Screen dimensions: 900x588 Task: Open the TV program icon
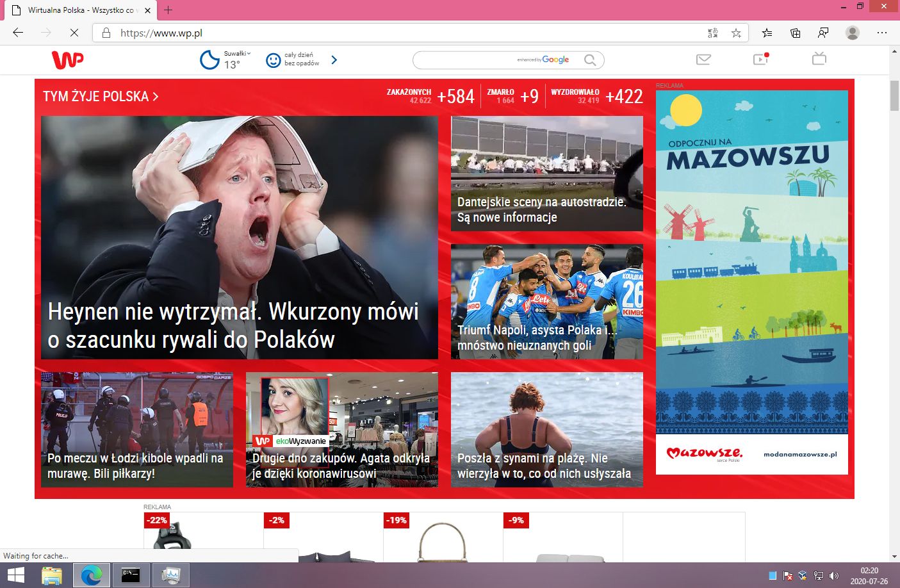click(819, 59)
